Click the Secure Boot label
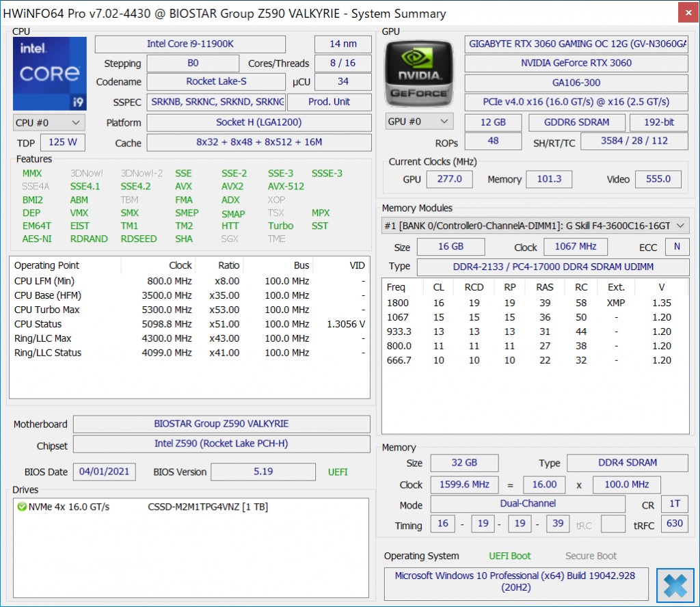Viewport: 700px width, 607px height. [x=591, y=556]
